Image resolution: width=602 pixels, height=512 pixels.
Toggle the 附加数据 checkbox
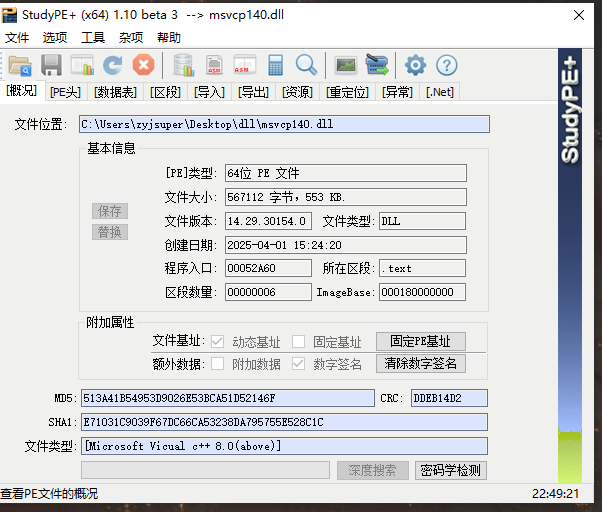click(x=217, y=363)
